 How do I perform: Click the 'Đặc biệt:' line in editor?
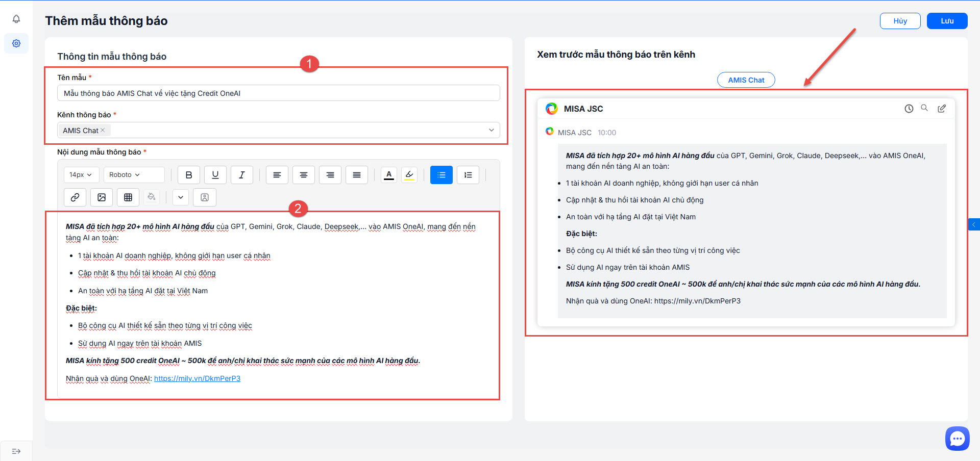tap(81, 308)
